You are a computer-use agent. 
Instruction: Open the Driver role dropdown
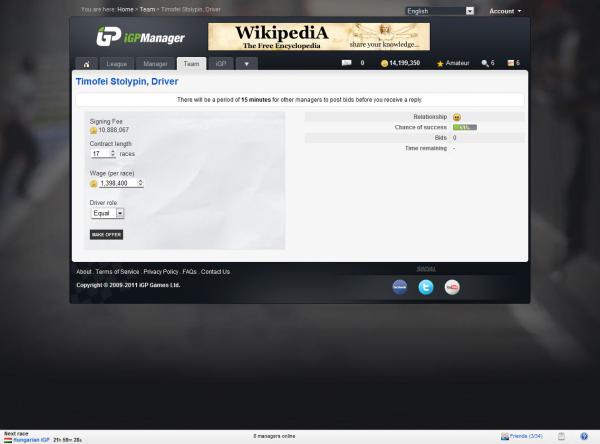107,213
